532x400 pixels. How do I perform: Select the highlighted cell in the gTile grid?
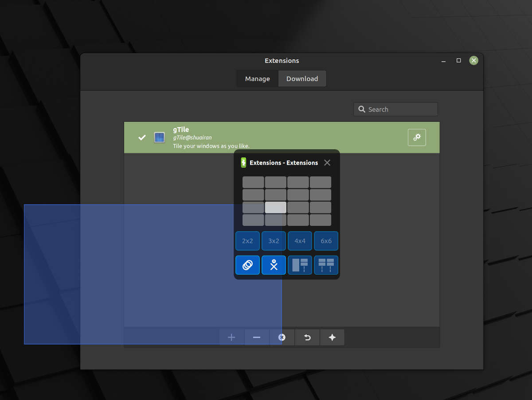tap(275, 207)
